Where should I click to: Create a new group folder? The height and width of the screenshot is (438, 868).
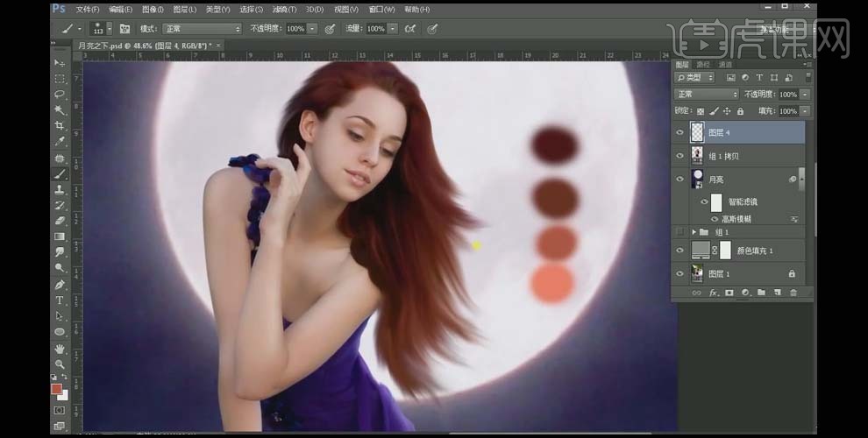[761, 293]
